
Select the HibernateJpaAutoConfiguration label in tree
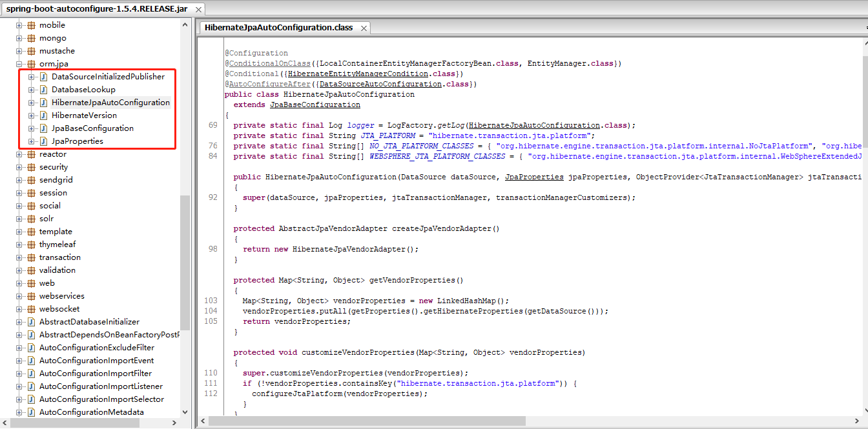pos(110,103)
